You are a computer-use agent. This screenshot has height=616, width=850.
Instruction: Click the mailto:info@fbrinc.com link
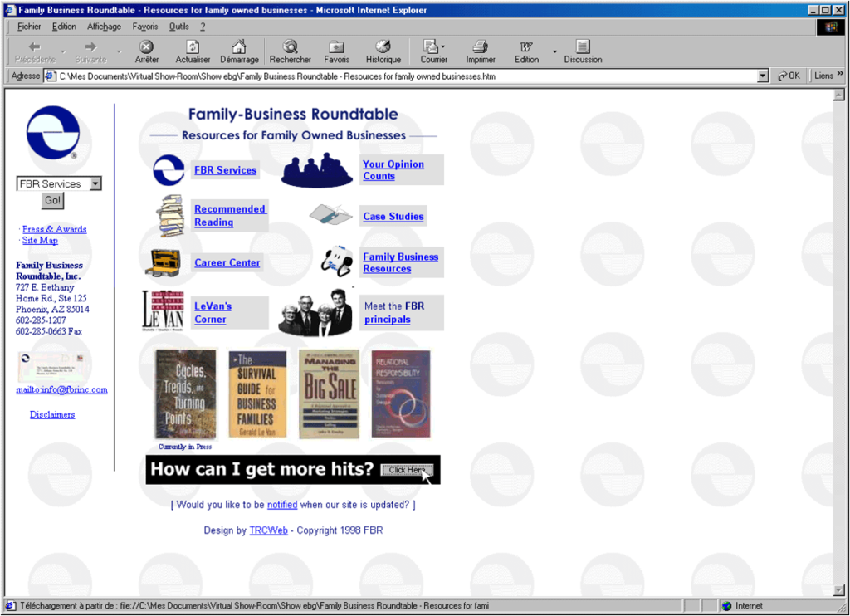61,390
